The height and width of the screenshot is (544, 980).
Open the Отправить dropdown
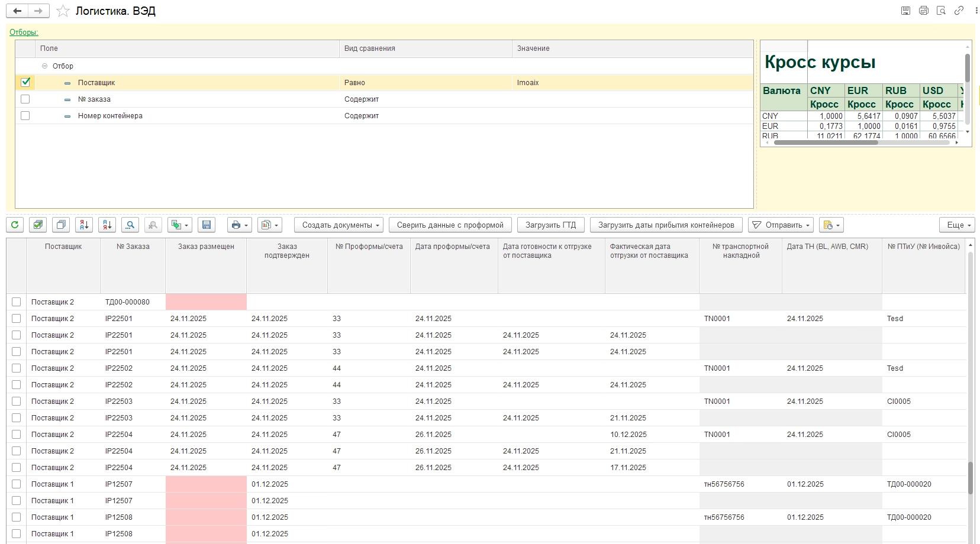pos(781,225)
